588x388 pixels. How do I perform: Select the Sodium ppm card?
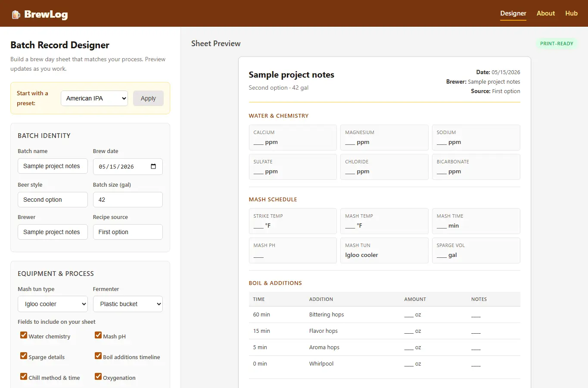pos(476,138)
